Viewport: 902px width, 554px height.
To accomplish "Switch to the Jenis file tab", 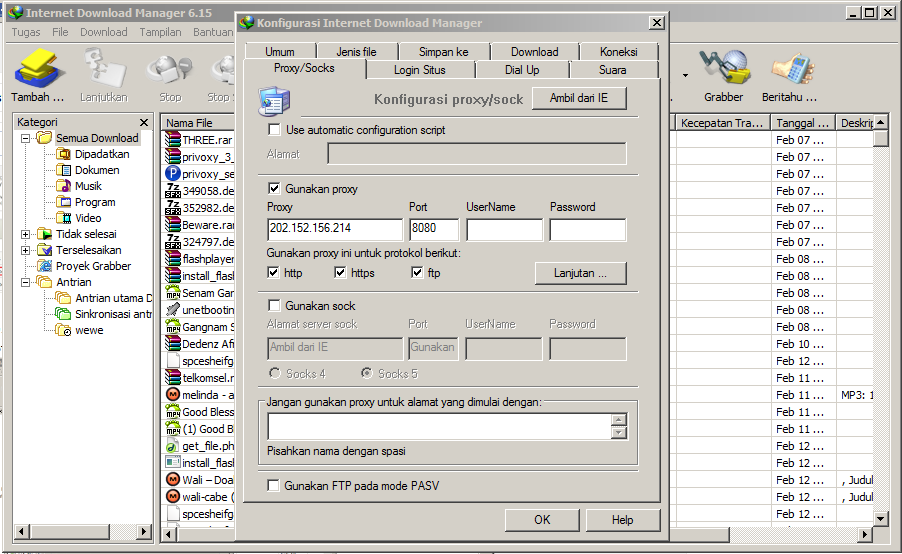I will pos(357,51).
